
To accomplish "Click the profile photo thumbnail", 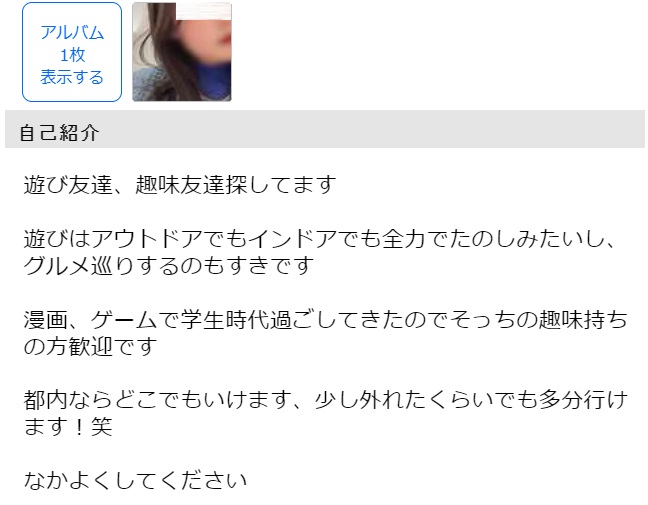I will point(182,52).
